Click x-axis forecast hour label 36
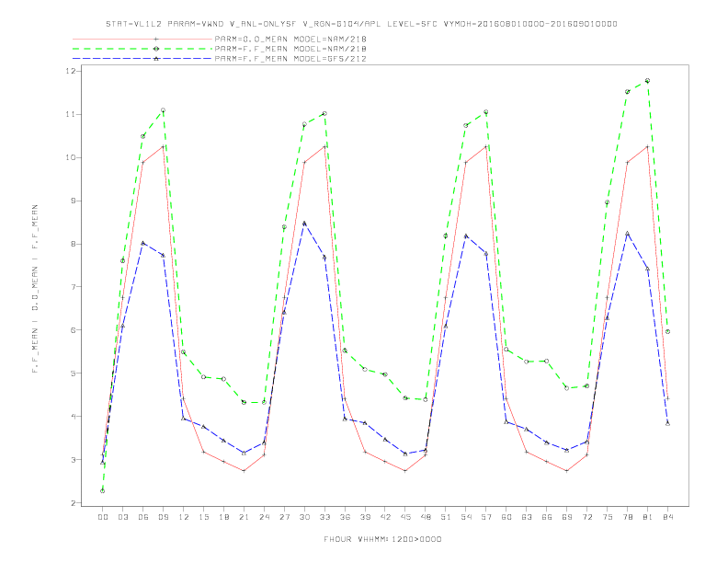 (345, 517)
